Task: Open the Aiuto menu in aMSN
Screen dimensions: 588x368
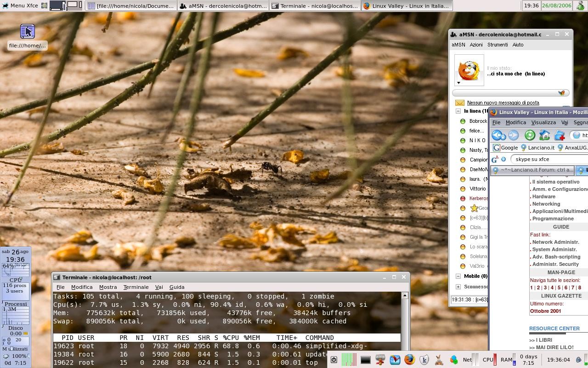Action: [518, 45]
